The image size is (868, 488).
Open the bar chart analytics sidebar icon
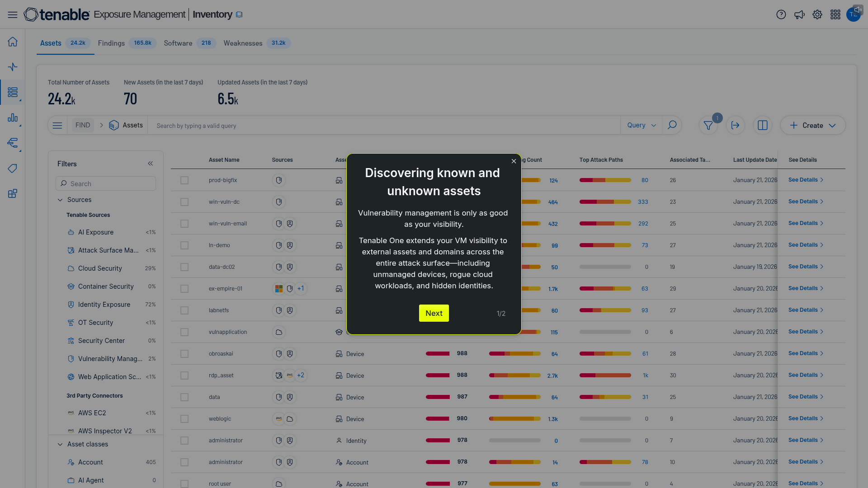click(x=13, y=118)
